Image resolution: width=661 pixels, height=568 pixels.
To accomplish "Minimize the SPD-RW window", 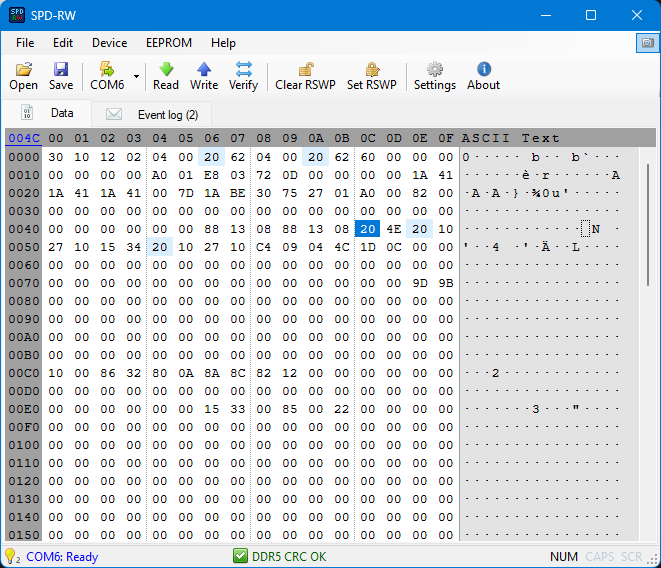I will point(546,15).
